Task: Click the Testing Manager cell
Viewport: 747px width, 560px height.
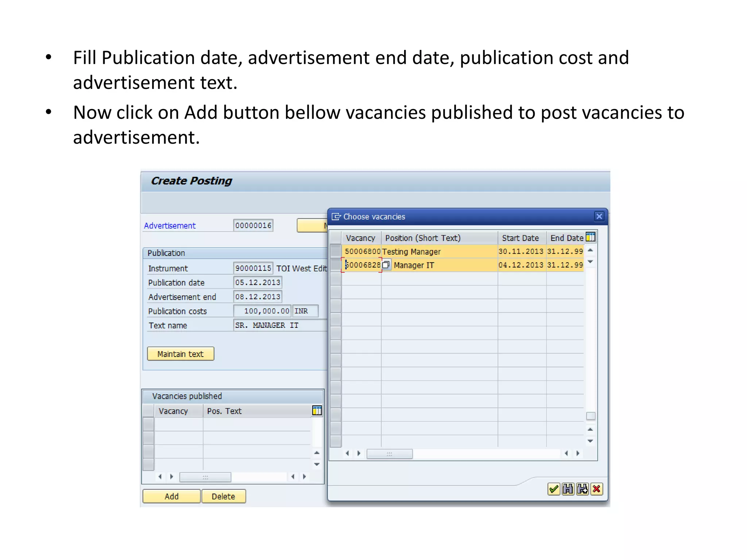Action: tap(440, 252)
